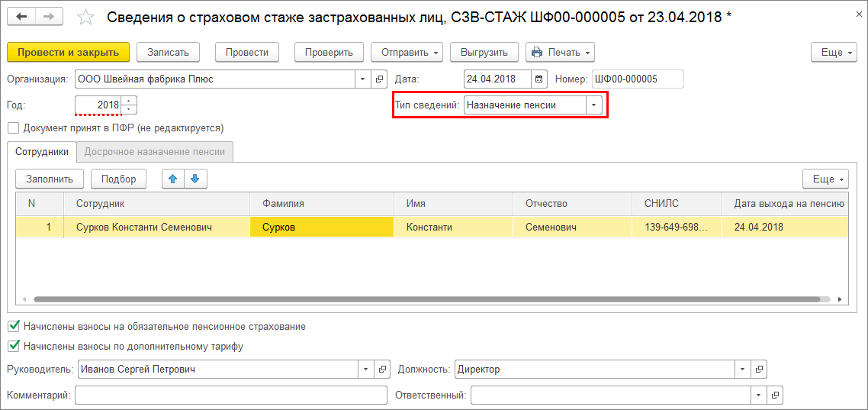Select the СНИЛС cell 139-649-698

click(x=677, y=228)
